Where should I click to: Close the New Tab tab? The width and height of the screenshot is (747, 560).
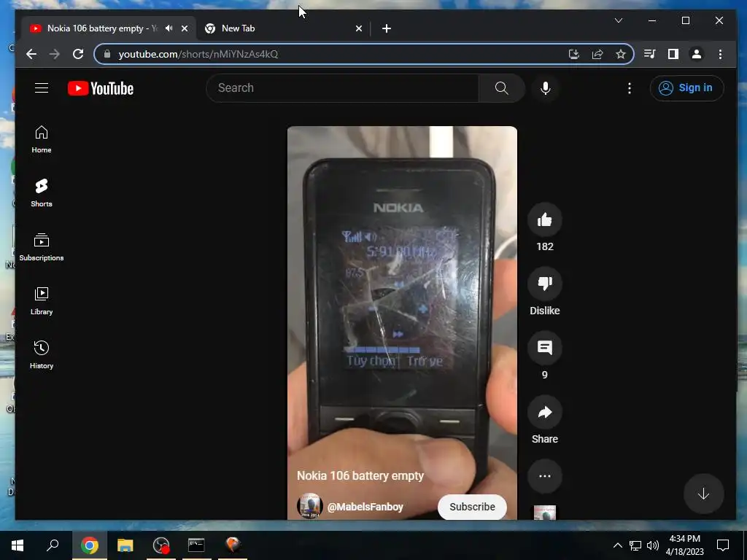tap(359, 28)
